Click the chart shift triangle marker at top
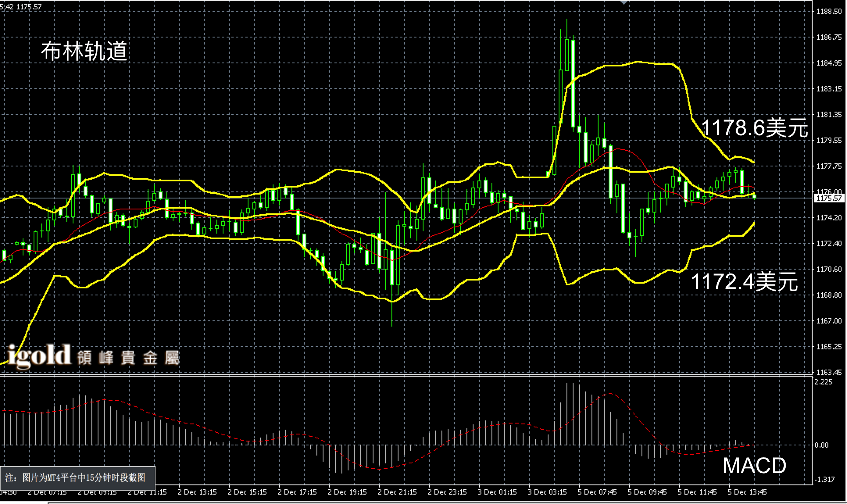The width and height of the screenshot is (847, 504). (624, 2)
